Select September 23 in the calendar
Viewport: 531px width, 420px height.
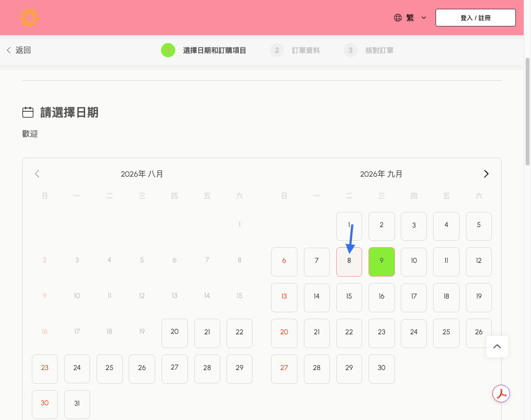(x=382, y=333)
